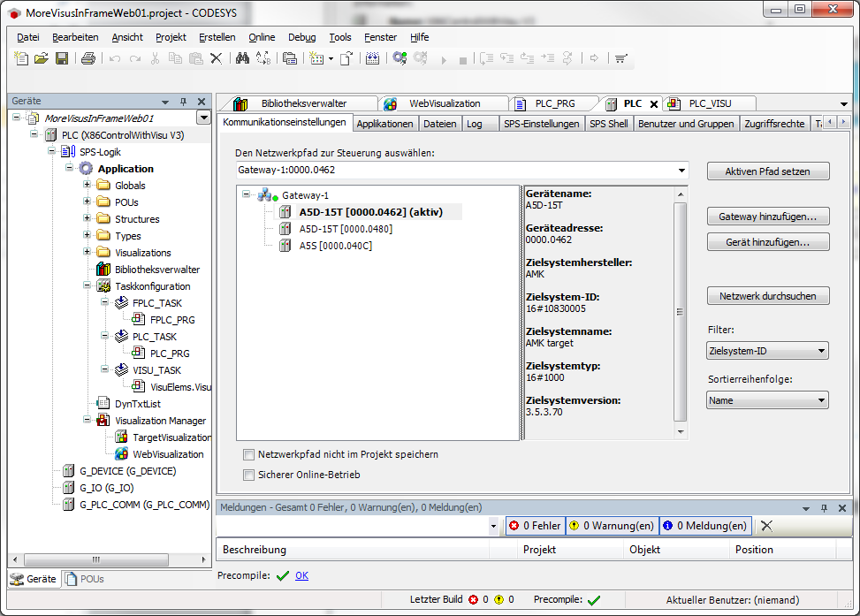Screen dimensions: 860x616
Task: Enable 'Sicherer Online-Betrieb' checkbox
Action: [x=249, y=475]
